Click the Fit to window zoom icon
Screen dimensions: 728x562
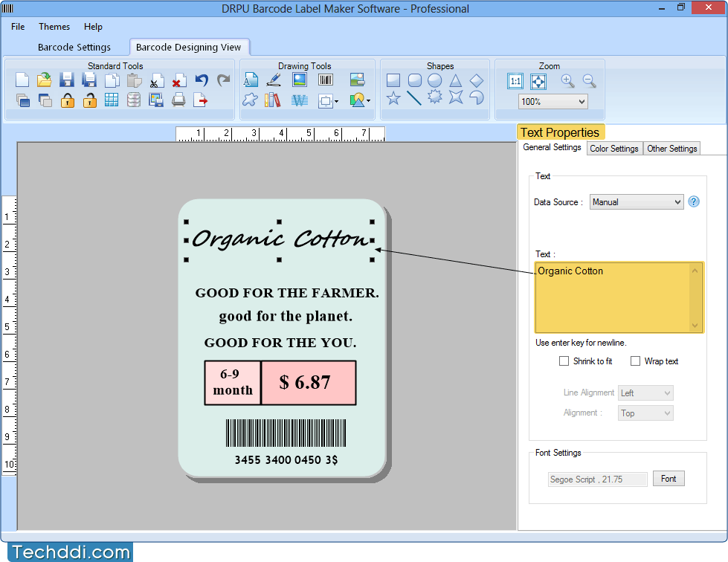(538, 82)
